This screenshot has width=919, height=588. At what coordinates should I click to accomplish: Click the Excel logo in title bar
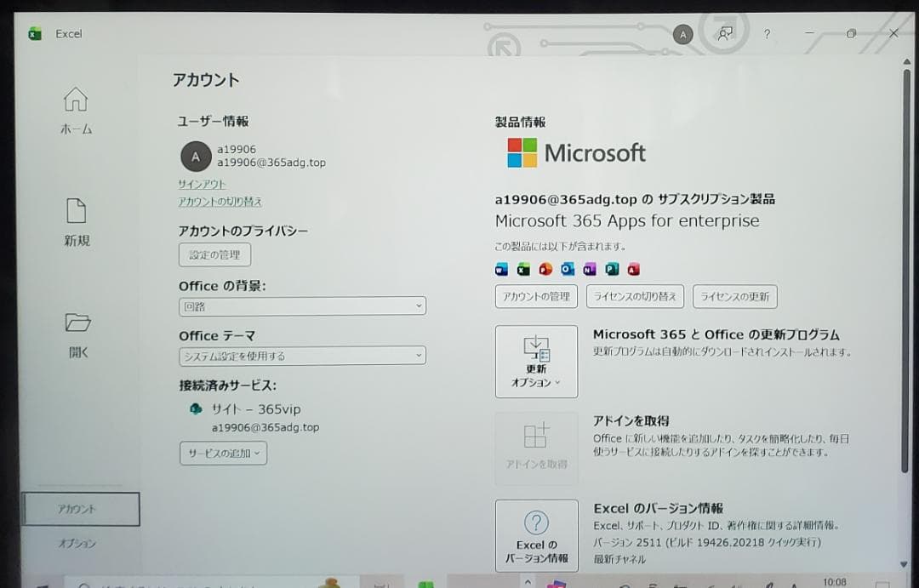coord(35,34)
